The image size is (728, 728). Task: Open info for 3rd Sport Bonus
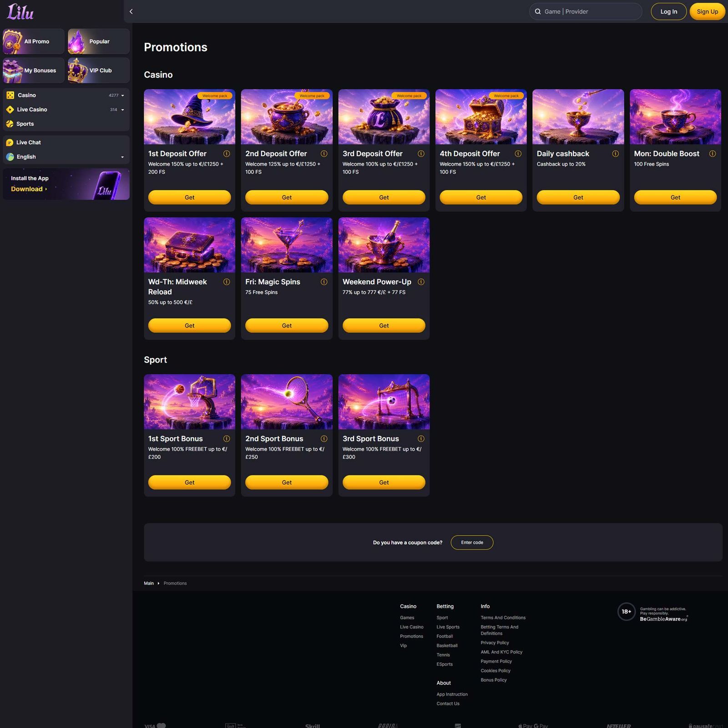[421, 439]
